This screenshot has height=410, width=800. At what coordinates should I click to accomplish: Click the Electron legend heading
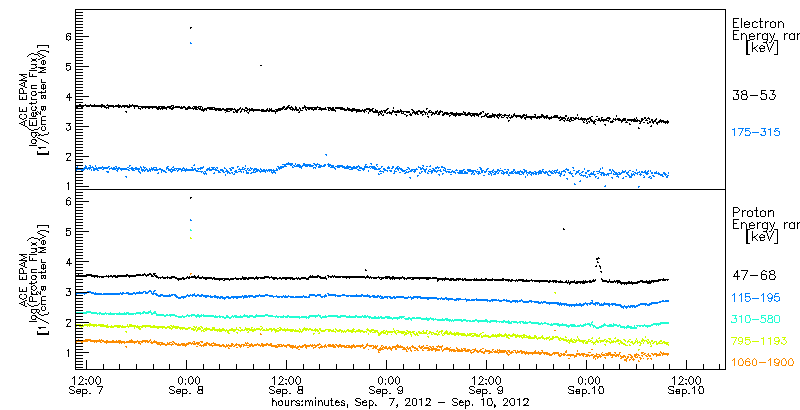(758, 23)
